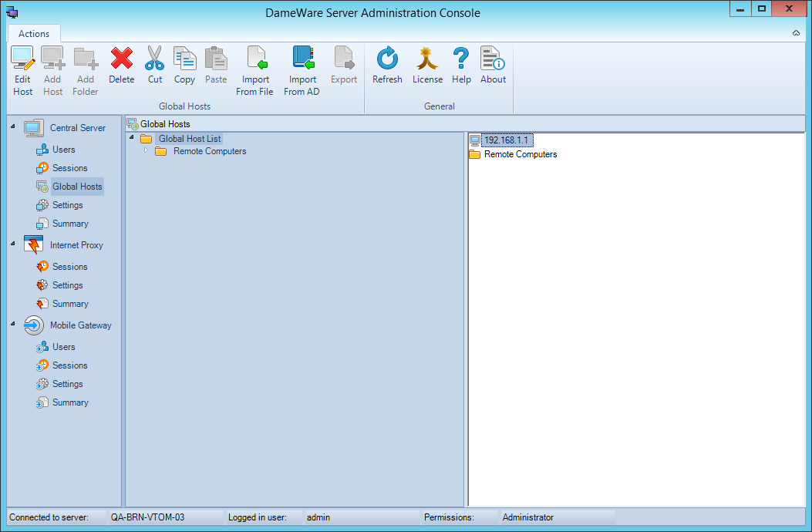Open Import From AD
The width and height of the screenshot is (812, 532).
302,71
